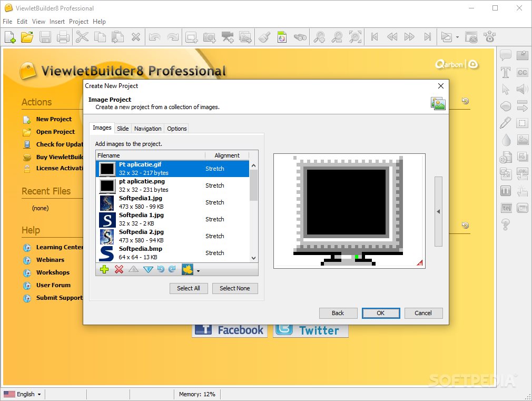This screenshot has width=532, height=401.
Task: Select the Text T tool in sidebar
Action: (x=506, y=72)
